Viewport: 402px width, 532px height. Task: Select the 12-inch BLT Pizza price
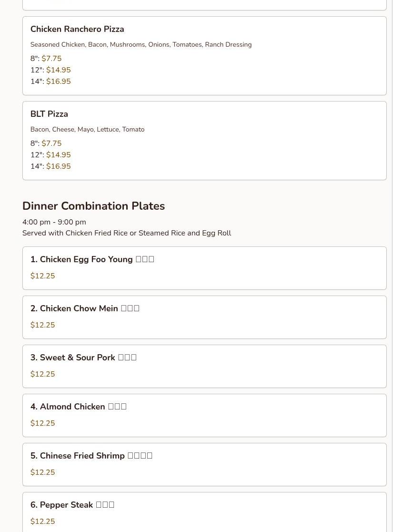coord(58,155)
